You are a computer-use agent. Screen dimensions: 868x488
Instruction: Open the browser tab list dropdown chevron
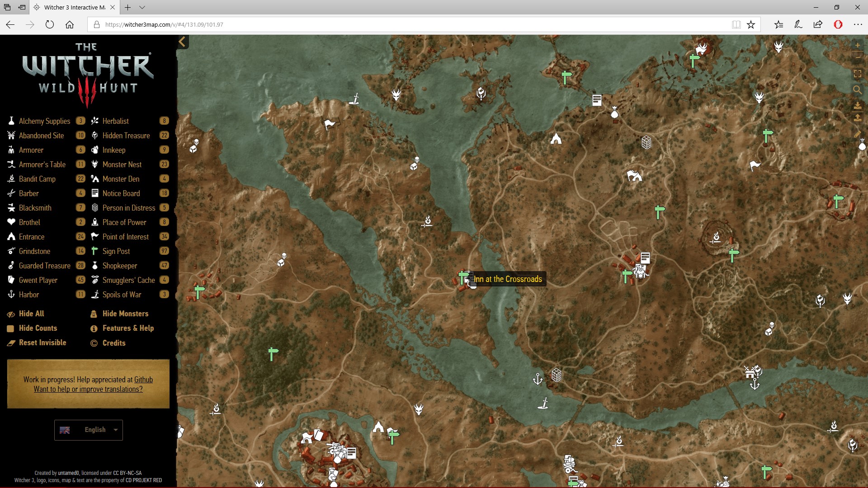(x=142, y=7)
